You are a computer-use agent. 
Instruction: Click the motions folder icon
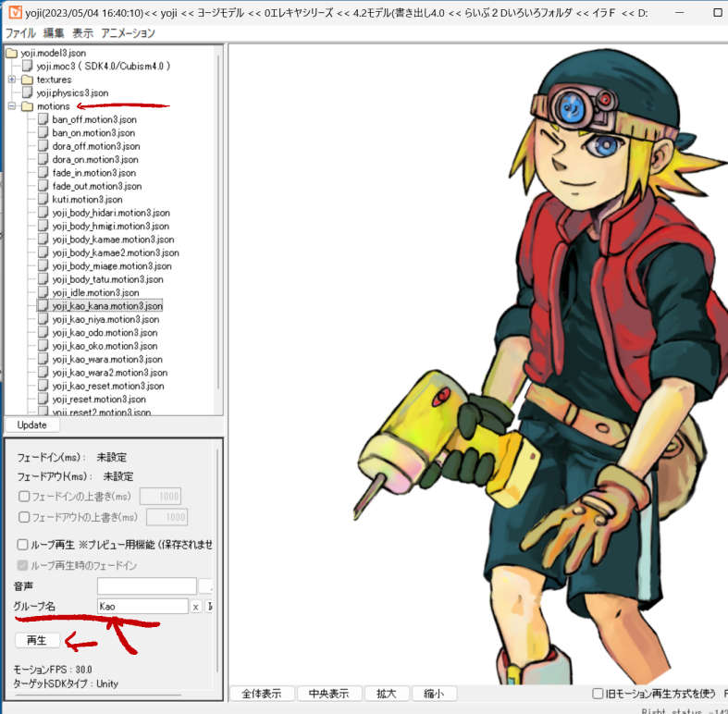[28, 106]
